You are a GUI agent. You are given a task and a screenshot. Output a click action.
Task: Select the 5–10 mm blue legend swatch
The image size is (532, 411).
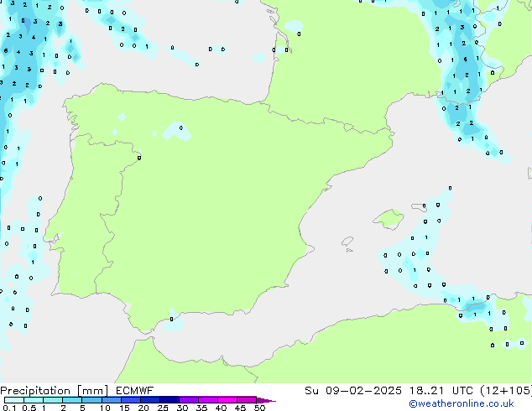[x=91, y=400]
